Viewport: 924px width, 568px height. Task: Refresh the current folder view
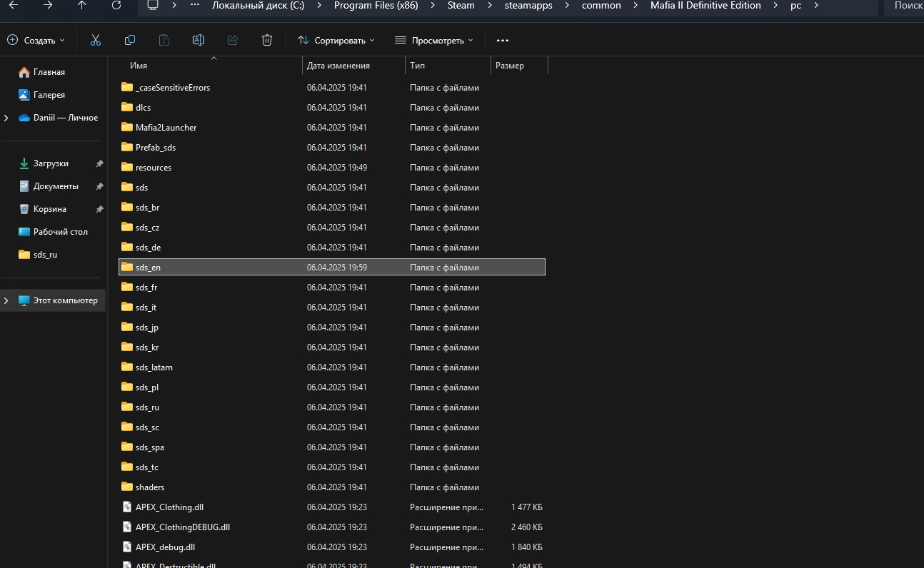pyautogui.click(x=116, y=5)
